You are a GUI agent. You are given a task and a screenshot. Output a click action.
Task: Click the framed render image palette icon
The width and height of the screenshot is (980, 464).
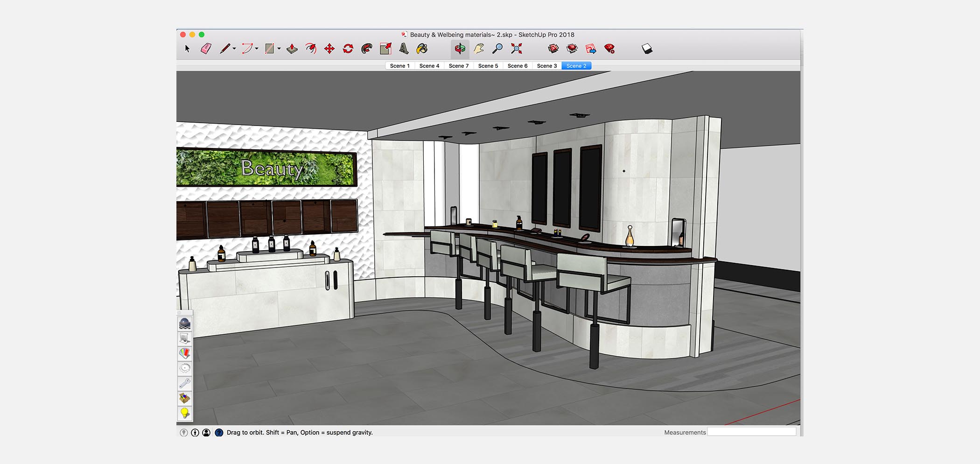(185, 338)
